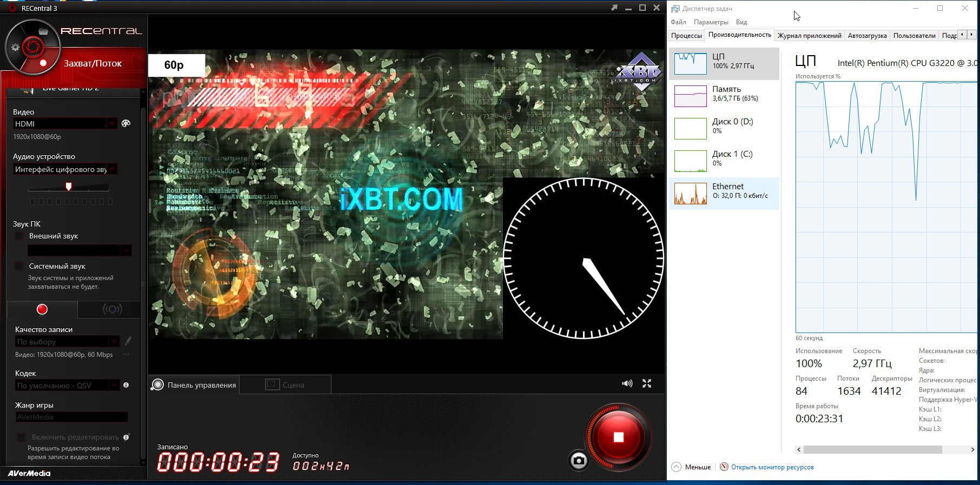The height and width of the screenshot is (485, 980).
Task: Open the audio device dropdown
Action: (x=112, y=169)
